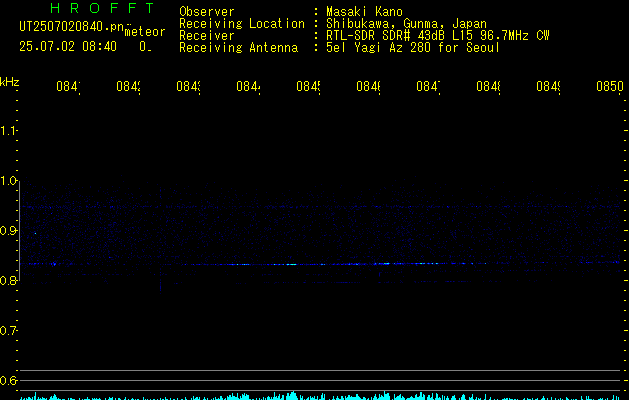This screenshot has height=400, width=629.
Task: Click the 0849 time axis marker
Action: (548, 87)
